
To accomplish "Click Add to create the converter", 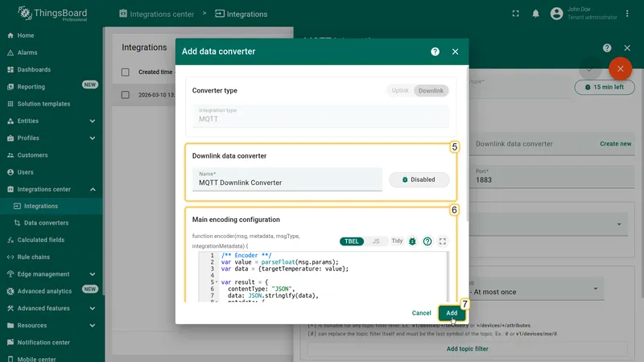I will (452, 313).
